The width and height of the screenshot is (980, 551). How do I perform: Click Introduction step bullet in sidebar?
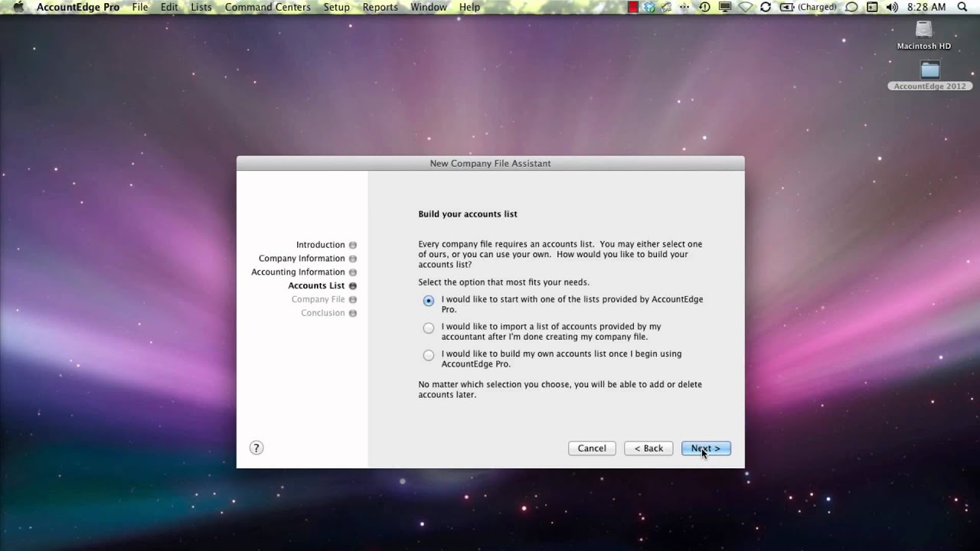pyautogui.click(x=353, y=245)
